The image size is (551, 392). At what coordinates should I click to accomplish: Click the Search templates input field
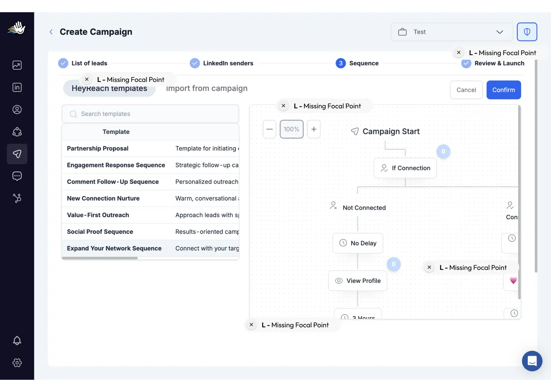150,114
